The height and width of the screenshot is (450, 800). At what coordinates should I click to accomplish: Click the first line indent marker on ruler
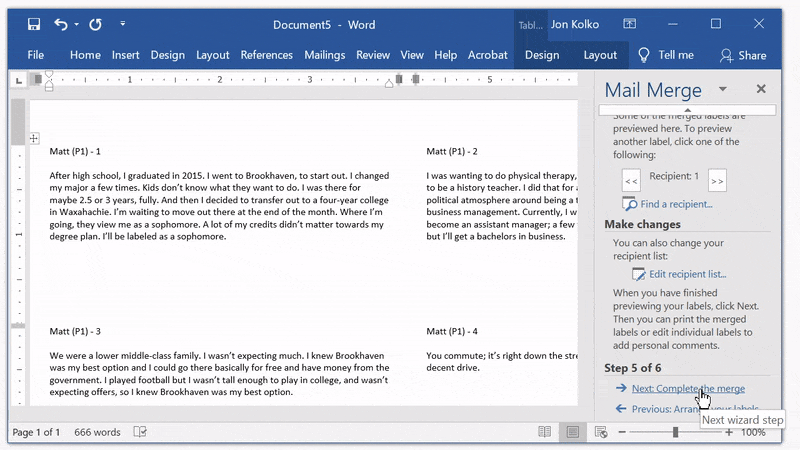[x=49, y=74]
